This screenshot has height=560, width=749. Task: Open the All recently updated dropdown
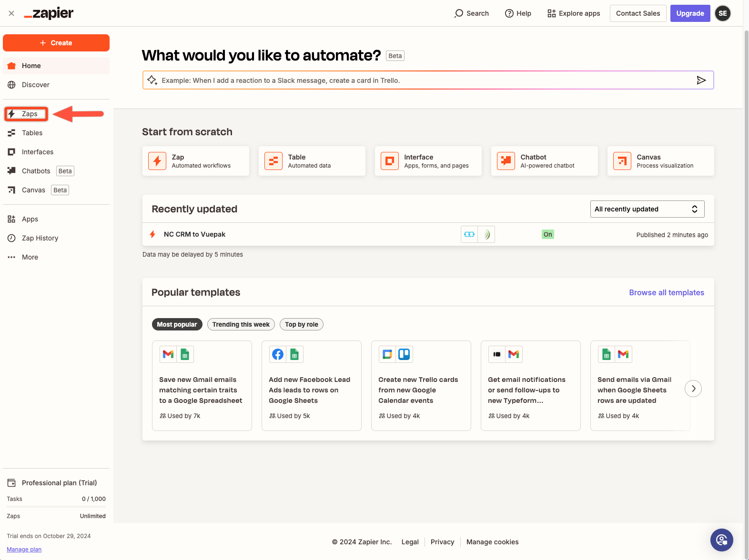[647, 209]
